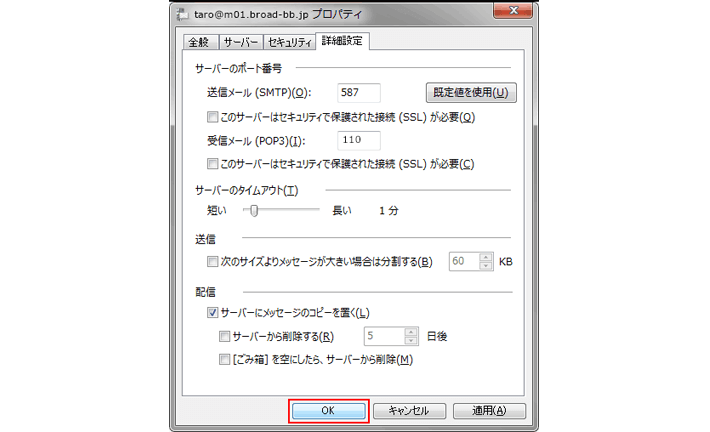The height and width of the screenshot is (432, 710).
Task: Check the ごみ箱 emptied delete-from-server option
Action: [x=224, y=359]
